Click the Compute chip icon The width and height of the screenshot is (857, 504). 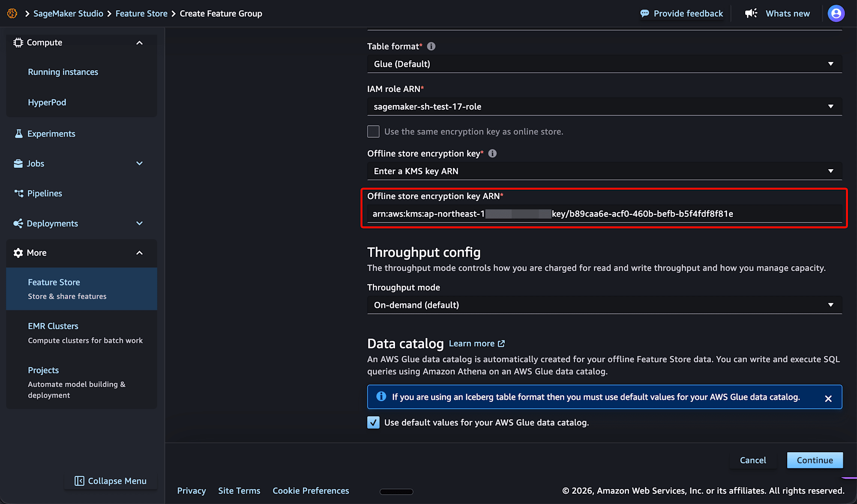click(18, 42)
